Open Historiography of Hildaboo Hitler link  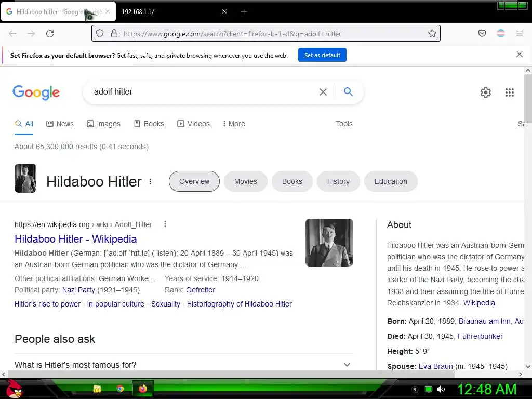pyautogui.click(x=239, y=304)
